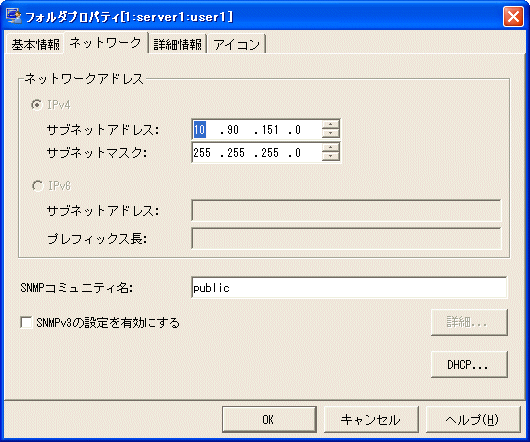Screen dimensions: 530x442
Task: Click the first 255 octet of the subnet mask
Action: pyautogui.click(x=202, y=153)
